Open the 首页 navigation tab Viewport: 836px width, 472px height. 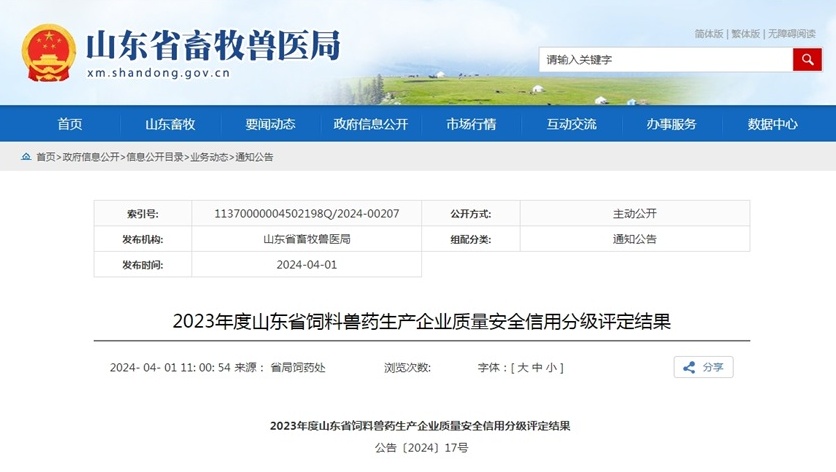tap(70, 124)
